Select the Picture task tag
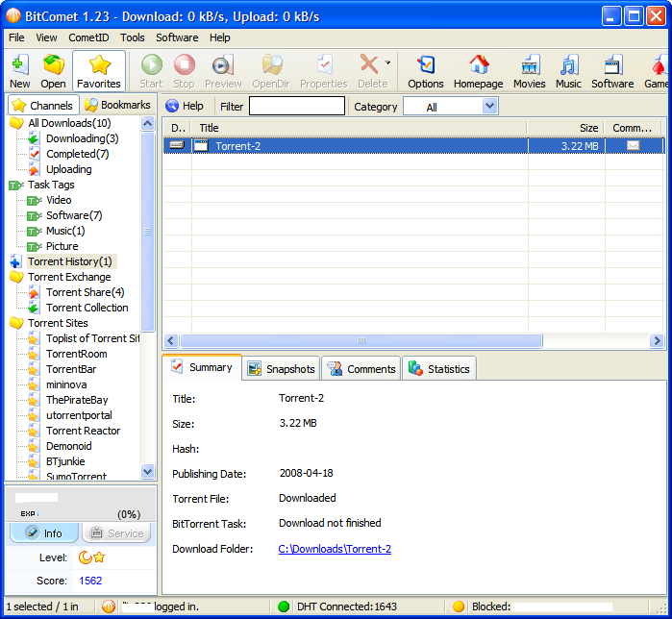 pos(62,247)
